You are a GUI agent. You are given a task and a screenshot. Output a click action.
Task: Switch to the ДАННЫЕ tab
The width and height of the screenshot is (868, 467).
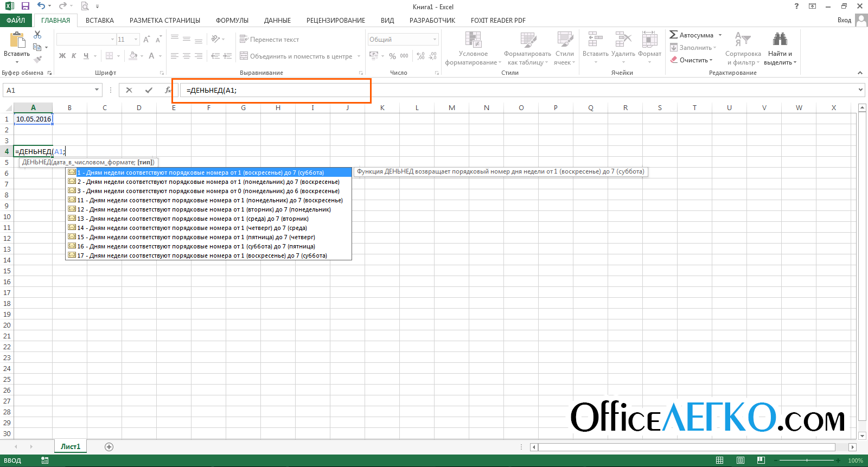pyautogui.click(x=277, y=20)
